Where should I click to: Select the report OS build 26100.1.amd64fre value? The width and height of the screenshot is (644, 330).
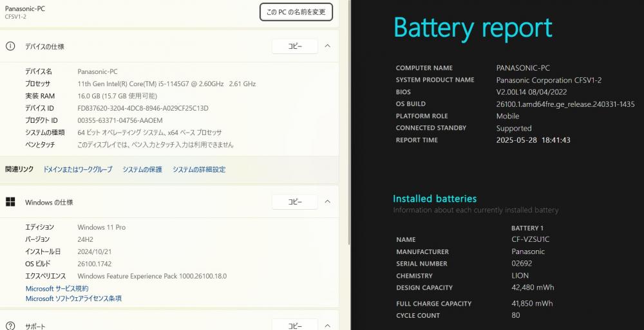point(565,104)
